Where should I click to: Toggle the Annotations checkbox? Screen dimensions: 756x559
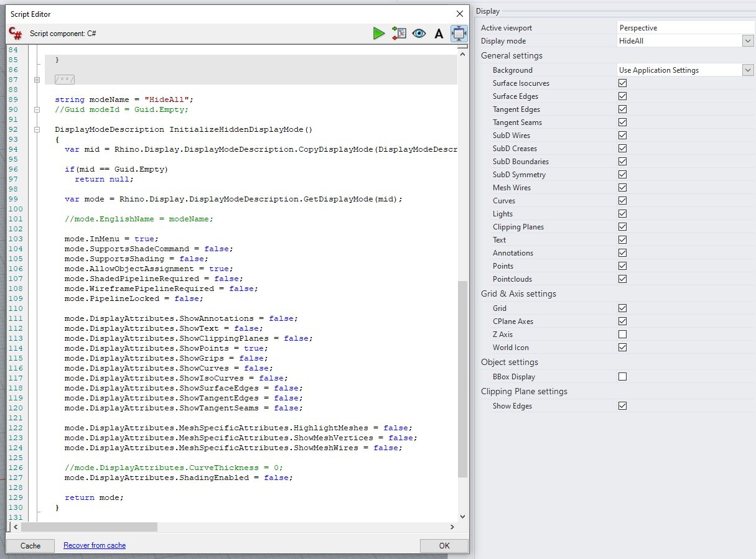(622, 253)
